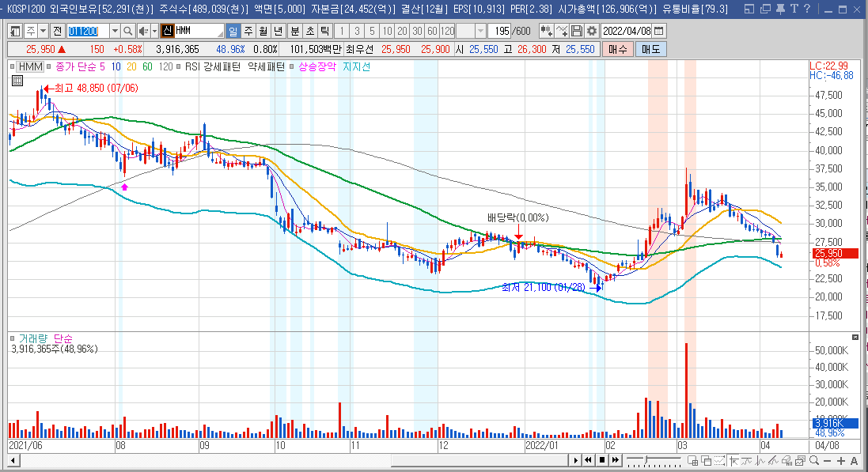The image size is (868, 472).
Task: Select the 30 interval button
Action: tap(418, 31)
